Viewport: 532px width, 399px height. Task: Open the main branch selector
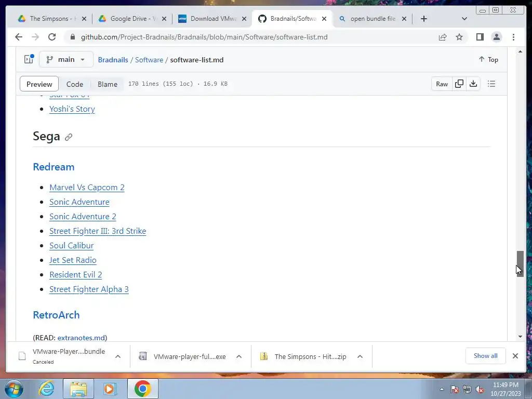pos(66,59)
